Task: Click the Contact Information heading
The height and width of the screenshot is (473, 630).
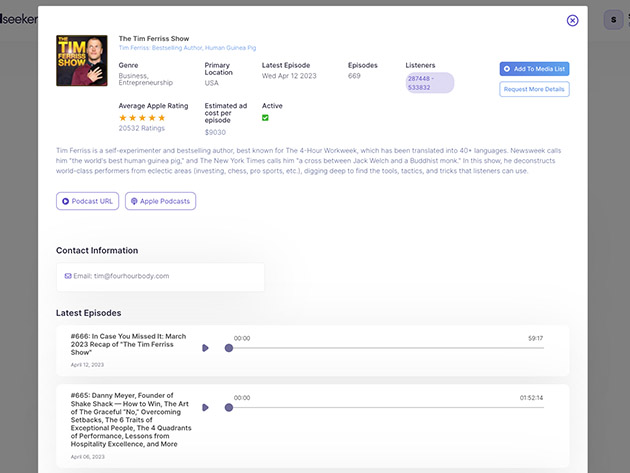Action: (x=97, y=250)
